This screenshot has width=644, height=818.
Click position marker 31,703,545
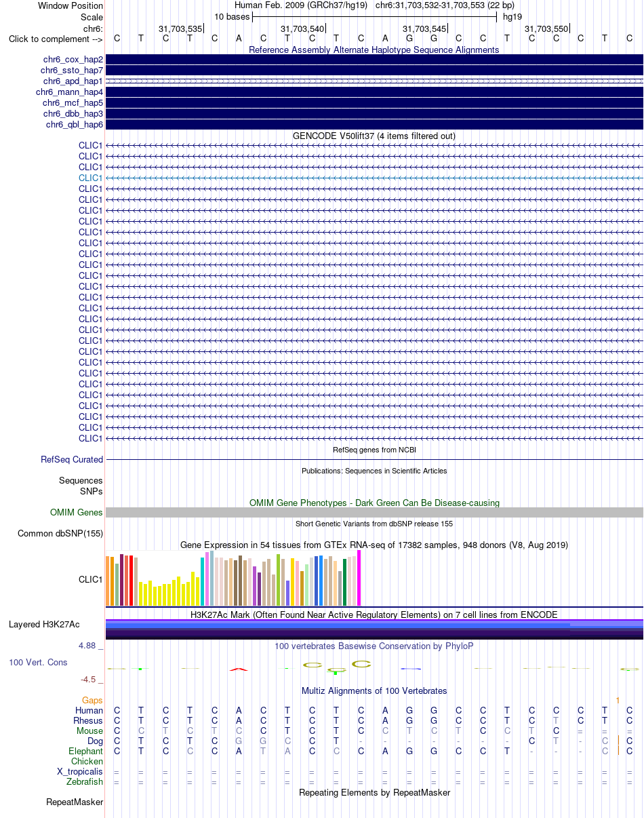coord(424,28)
